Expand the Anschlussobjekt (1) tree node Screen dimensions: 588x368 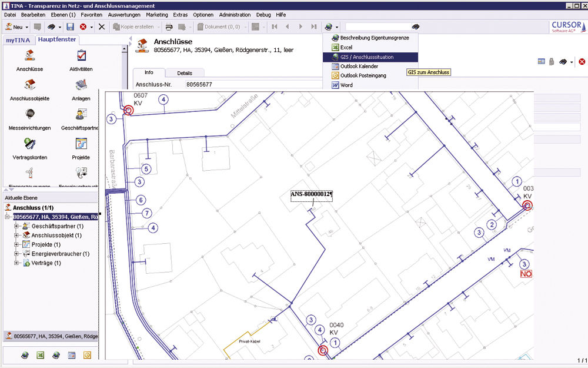point(17,236)
